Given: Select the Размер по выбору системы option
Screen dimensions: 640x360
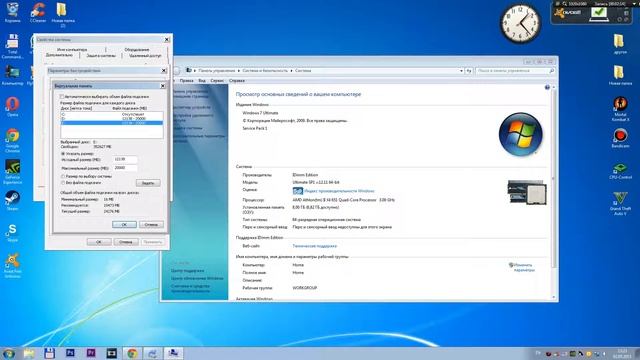Looking at the screenshot, I should (63, 176).
